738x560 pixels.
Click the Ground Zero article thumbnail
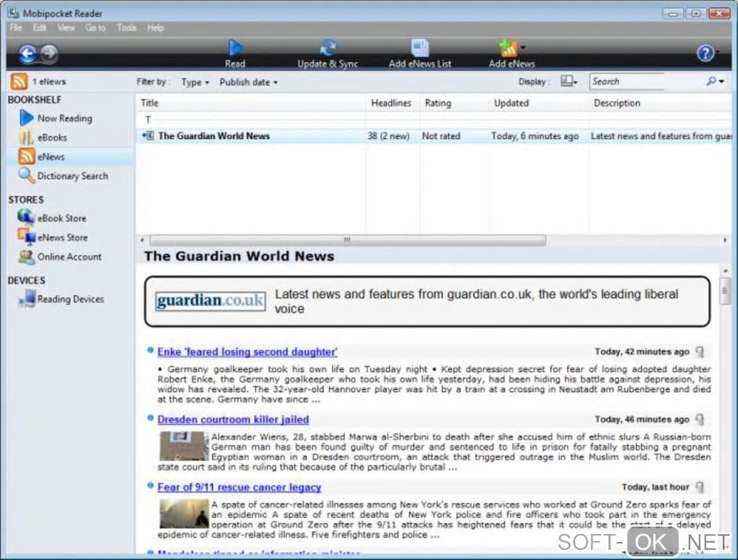pyautogui.click(x=184, y=514)
